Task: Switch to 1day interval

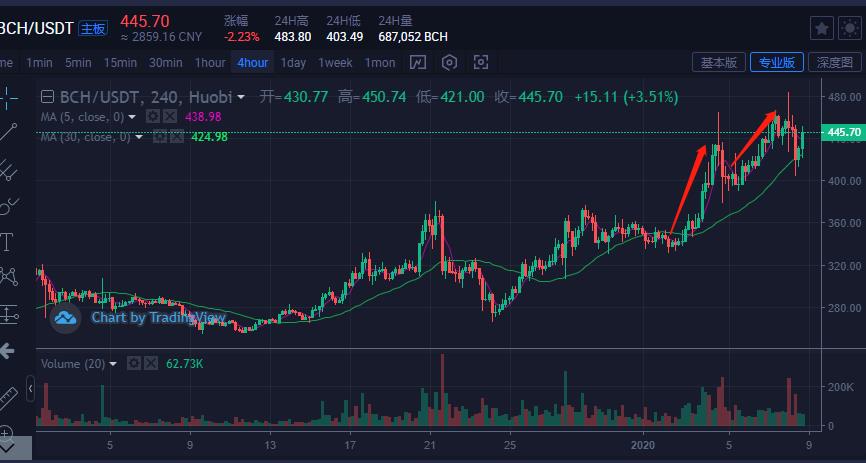Action: tap(293, 63)
